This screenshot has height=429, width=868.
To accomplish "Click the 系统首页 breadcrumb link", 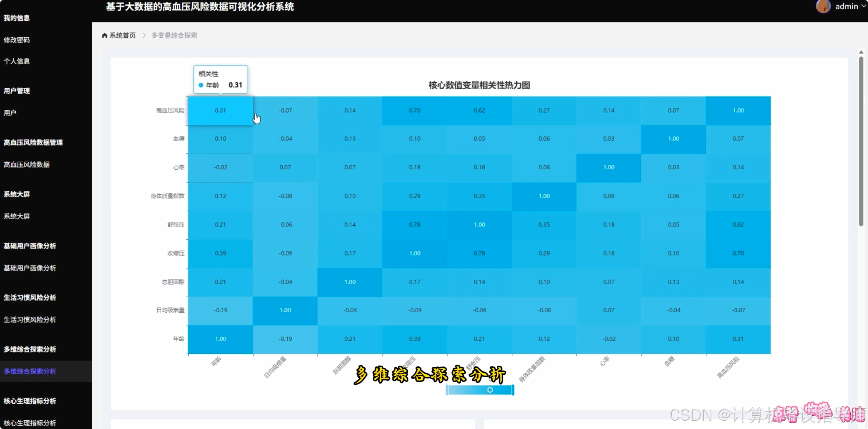I will click(122, 35).
